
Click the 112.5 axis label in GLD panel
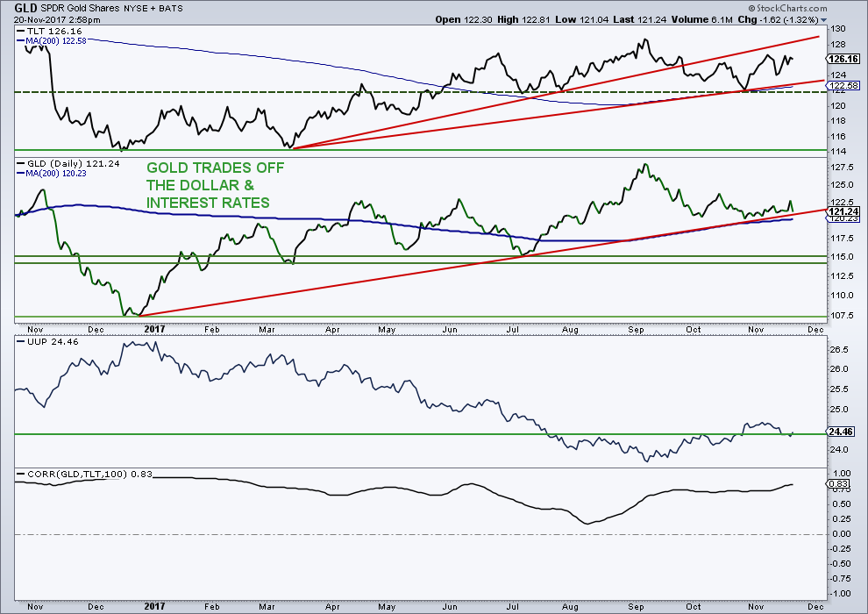point(842,276)
